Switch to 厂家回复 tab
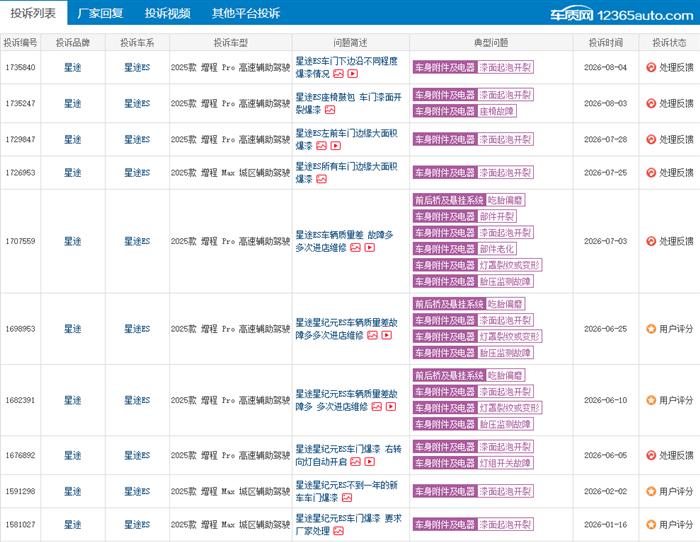Viewport: 700px width, 542px height. (x=100, y=13)
